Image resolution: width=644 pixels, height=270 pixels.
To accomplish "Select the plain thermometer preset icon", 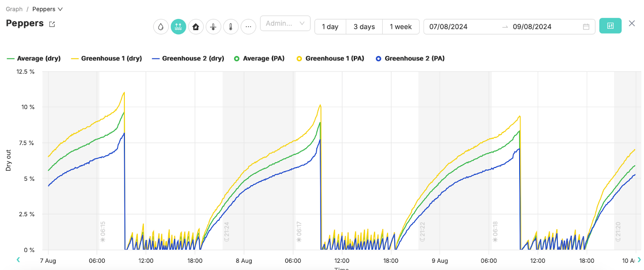I will tap(231, 27).
